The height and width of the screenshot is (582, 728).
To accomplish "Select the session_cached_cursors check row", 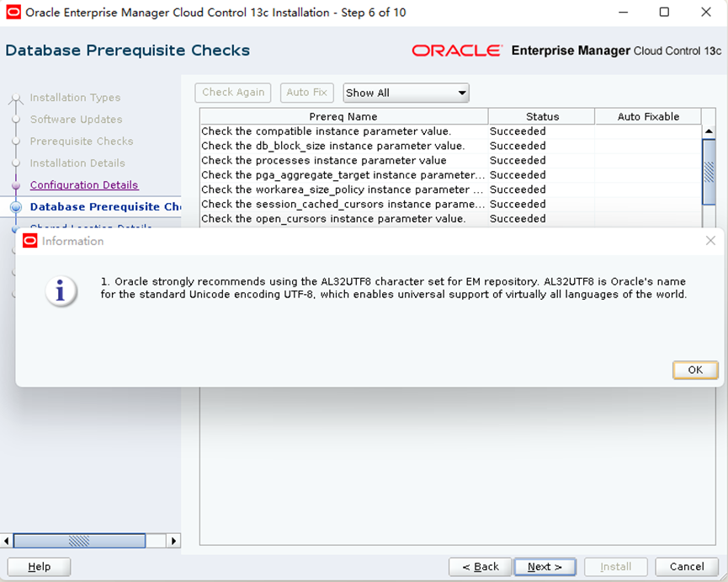I will (x=450, y=204).
